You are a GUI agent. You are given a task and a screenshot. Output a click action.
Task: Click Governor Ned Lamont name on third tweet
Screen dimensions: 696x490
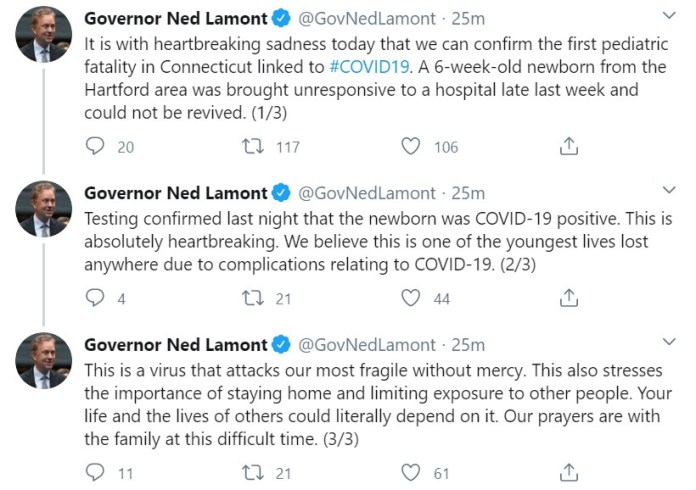click(x=175, y=345)
